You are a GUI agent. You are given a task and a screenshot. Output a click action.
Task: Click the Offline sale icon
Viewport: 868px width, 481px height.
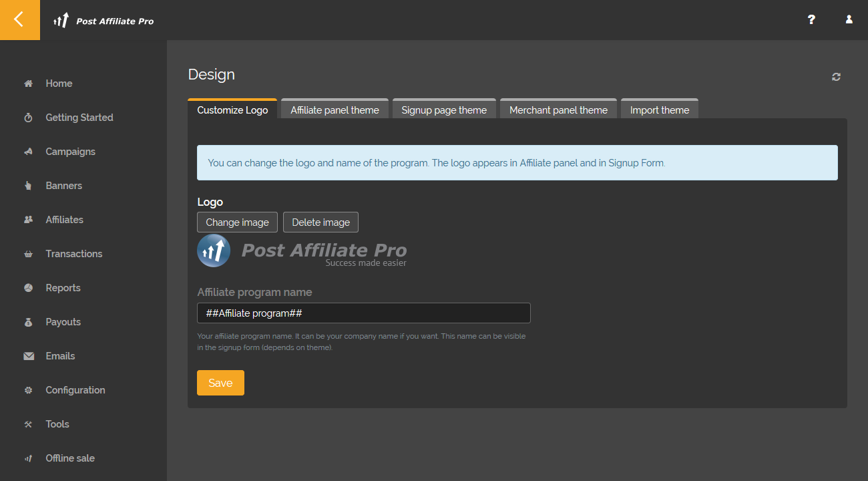28,458
